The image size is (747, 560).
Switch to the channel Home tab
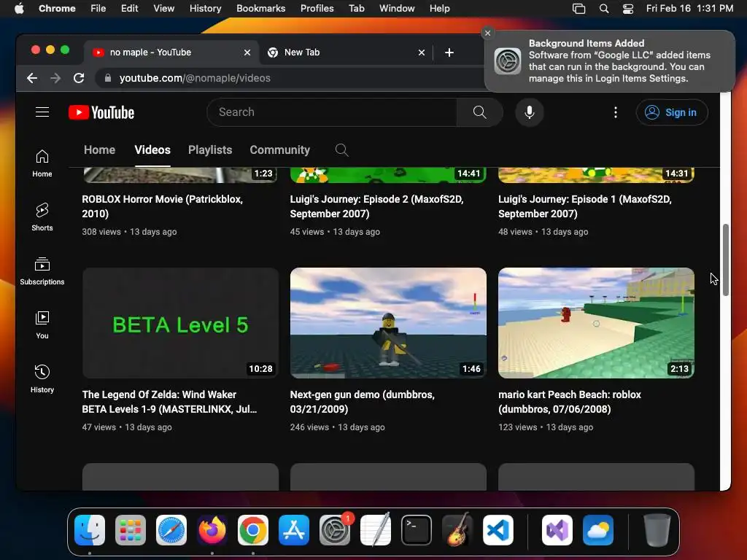click(99, 150)
